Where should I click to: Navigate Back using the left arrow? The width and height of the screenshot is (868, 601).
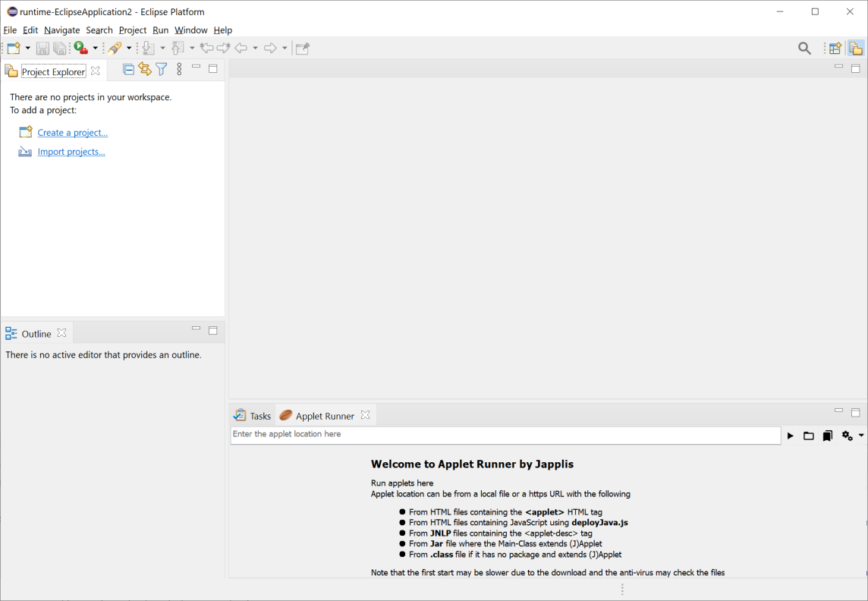(241, 48)
